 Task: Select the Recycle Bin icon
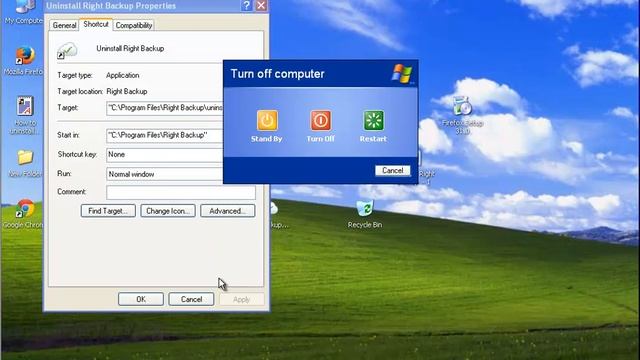[365, 208]
